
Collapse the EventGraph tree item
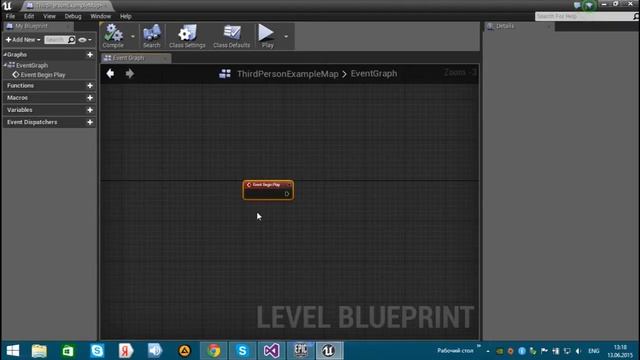pos(5,65)
